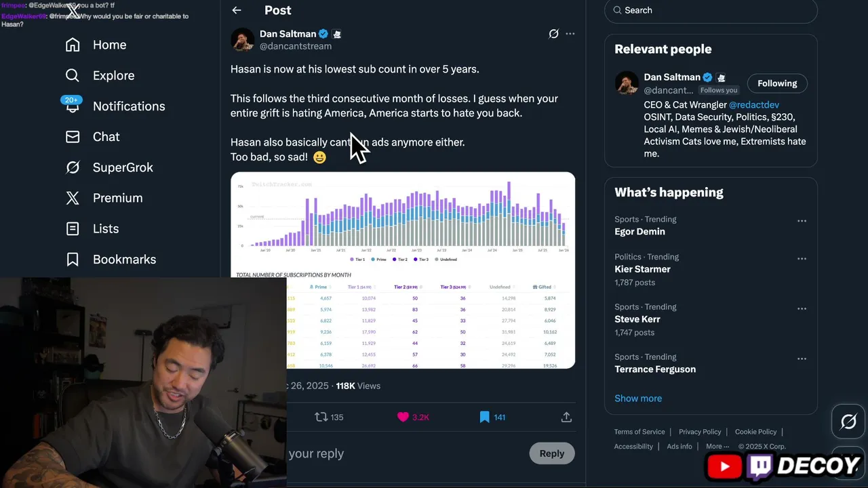The width and height of the screenshot is (868, 488).
Task: Open the Chat envelope icon
Action: pos(73,137)
